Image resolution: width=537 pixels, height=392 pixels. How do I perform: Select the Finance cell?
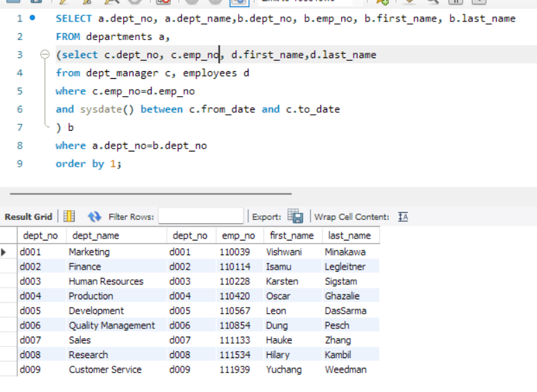pyautogui.click(x=116, y=266)
